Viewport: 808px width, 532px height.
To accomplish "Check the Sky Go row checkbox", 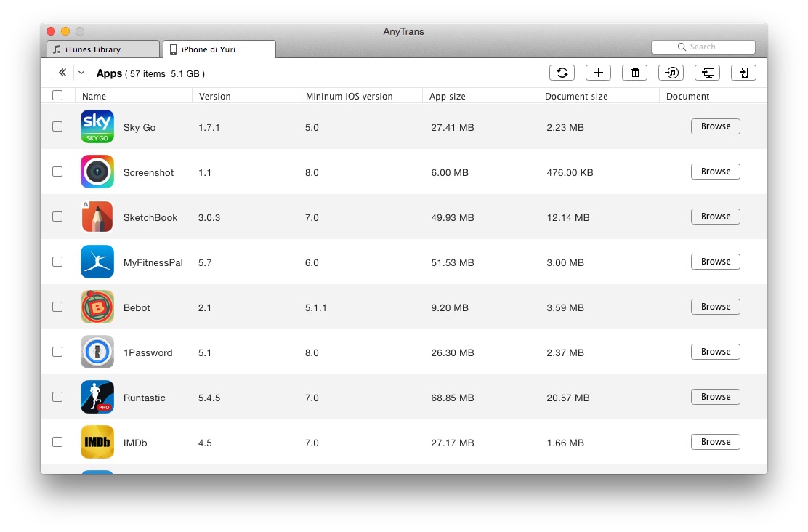I will tap(57, 126).
